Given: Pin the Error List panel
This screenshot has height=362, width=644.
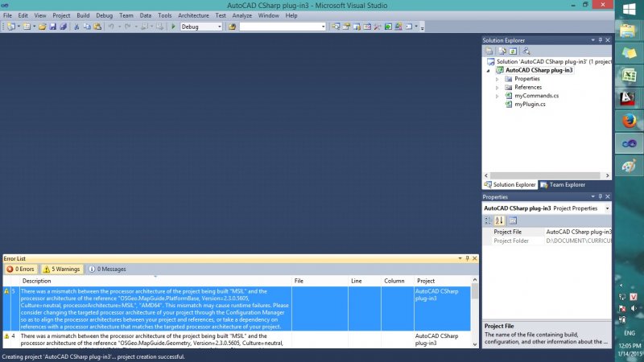Looking at the screenshot, I should 467,258.
